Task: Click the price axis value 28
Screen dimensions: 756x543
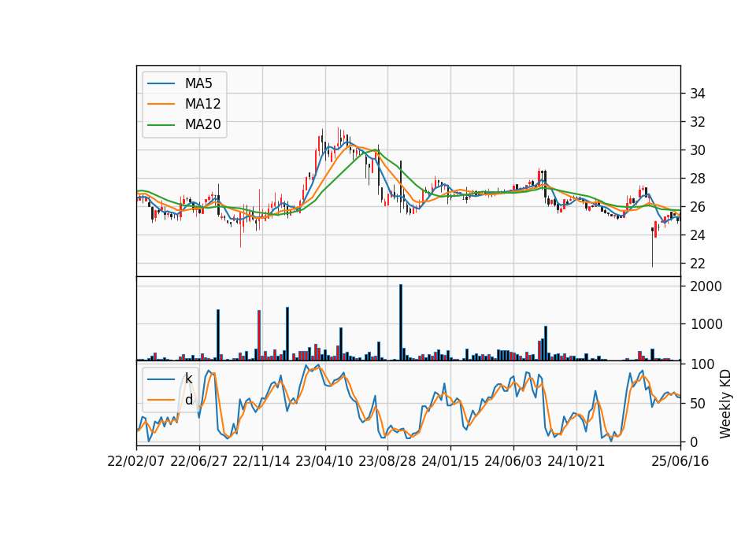Action: (697, 179)
